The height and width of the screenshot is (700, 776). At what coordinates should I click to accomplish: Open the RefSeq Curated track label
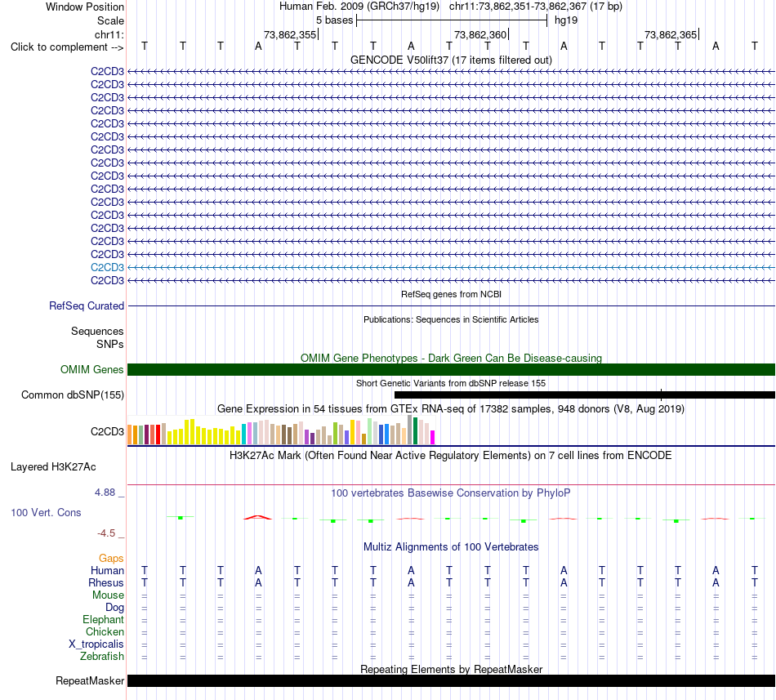pos(87,305)
